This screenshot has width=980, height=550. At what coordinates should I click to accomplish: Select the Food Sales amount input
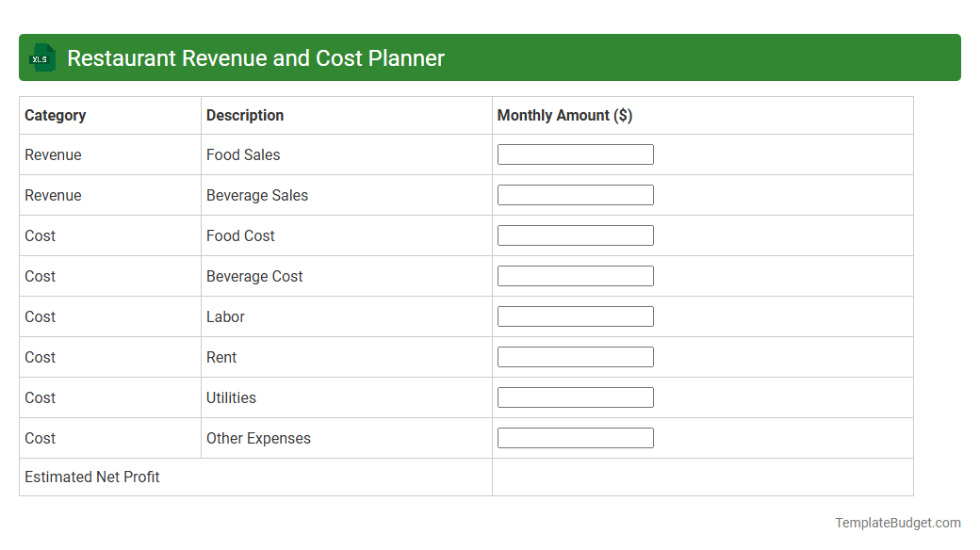pos(575,154)
